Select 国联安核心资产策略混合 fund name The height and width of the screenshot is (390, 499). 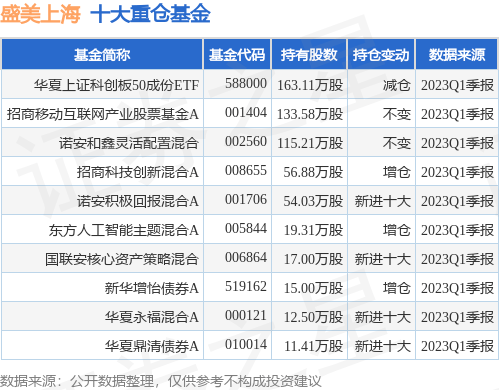[122, 259]
